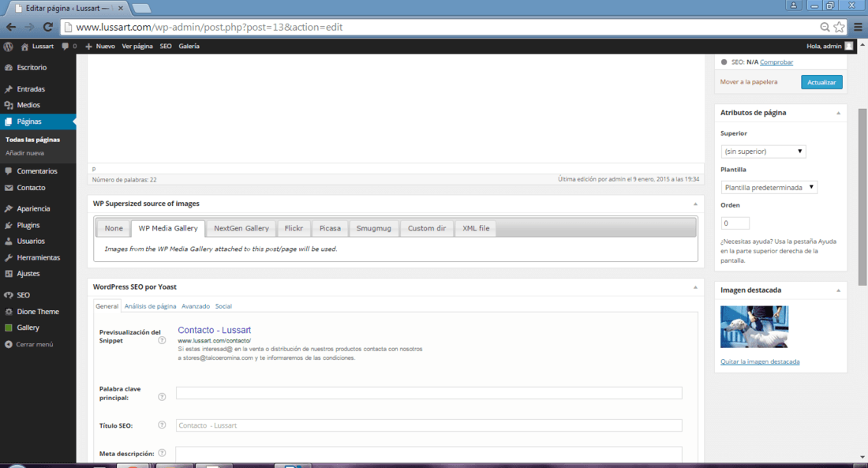Open Todas las páginas submenu
Viewport: 868px width, 468px height.
tap(32, 140)
